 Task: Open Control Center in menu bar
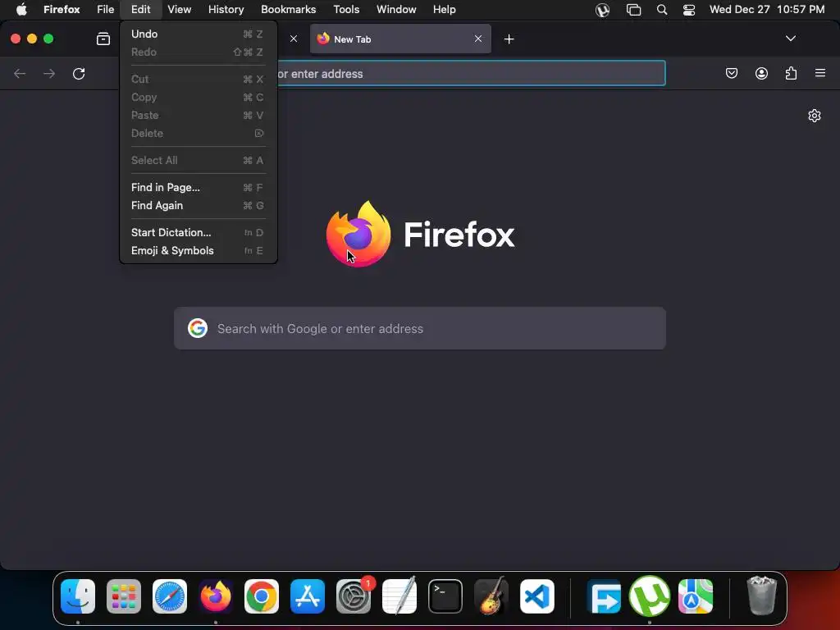(x=689, y=10)
